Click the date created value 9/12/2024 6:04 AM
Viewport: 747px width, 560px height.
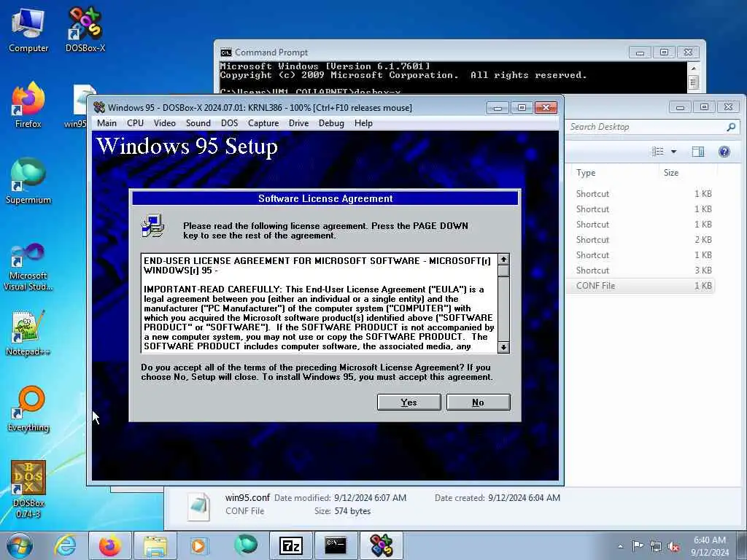(524, 497)
